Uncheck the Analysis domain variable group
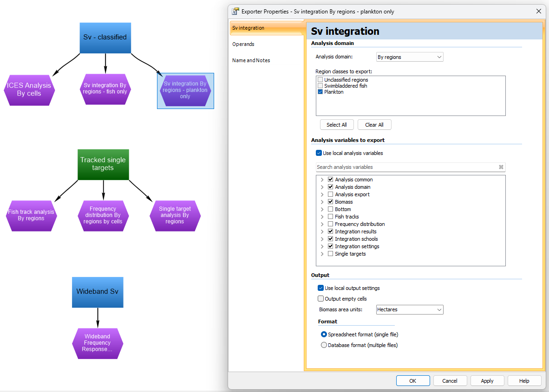The image size is (549, 392). (330, 187)
